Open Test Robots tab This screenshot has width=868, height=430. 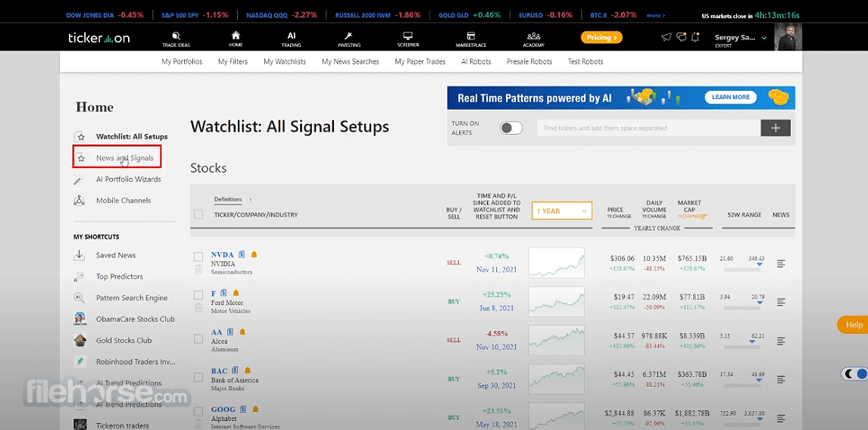pos(585,61)
